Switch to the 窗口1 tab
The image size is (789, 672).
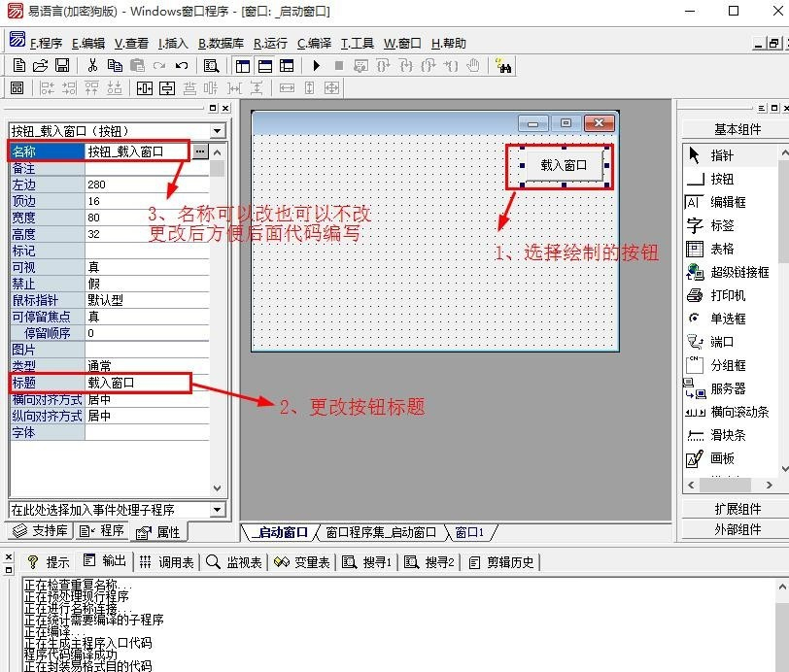469,532
